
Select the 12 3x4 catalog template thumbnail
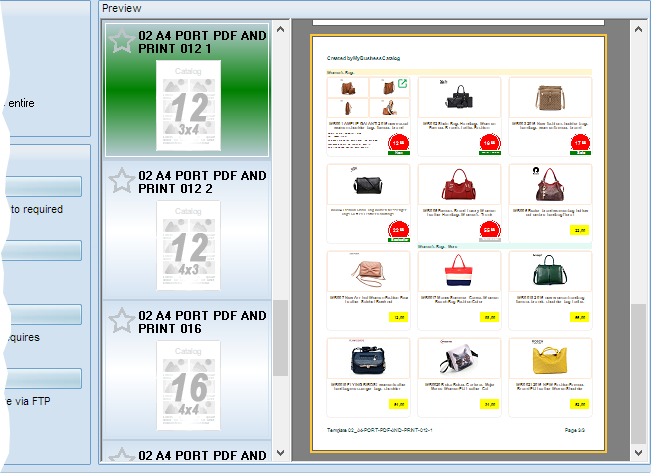pyautogui.click(x=188, y=105)
